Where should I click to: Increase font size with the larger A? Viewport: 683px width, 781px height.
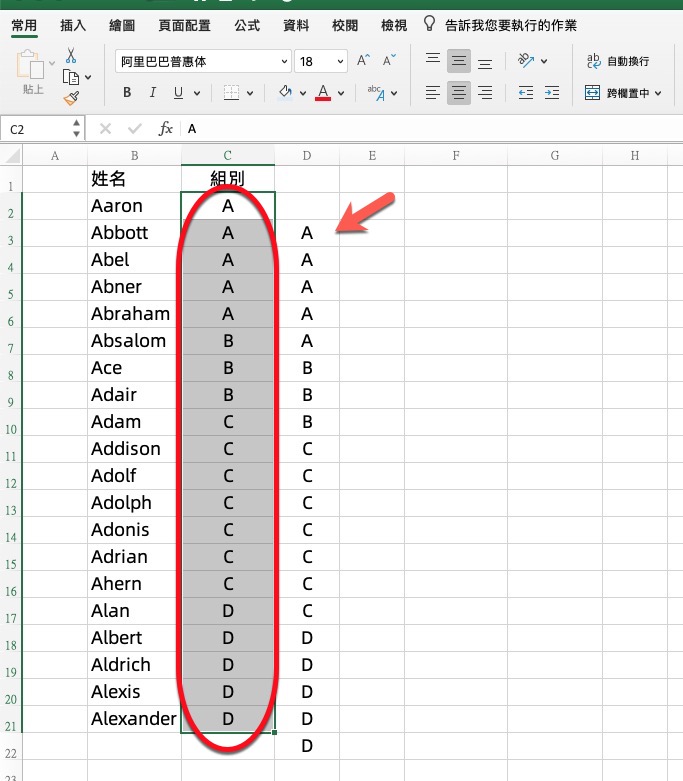pos(363,61)
